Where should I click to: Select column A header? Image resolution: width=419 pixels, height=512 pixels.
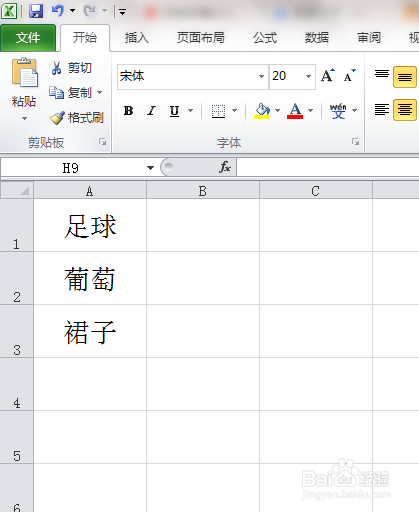click(90, 191)
